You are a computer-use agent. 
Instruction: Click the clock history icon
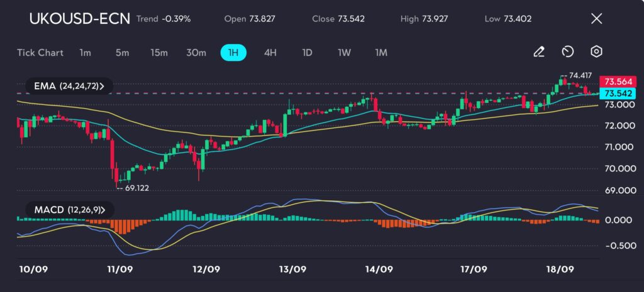pos(567,52)
